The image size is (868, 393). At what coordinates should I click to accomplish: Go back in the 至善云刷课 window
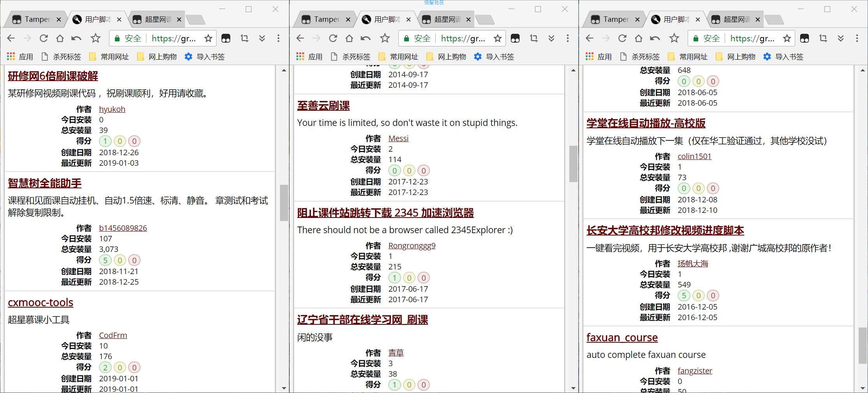300,38
